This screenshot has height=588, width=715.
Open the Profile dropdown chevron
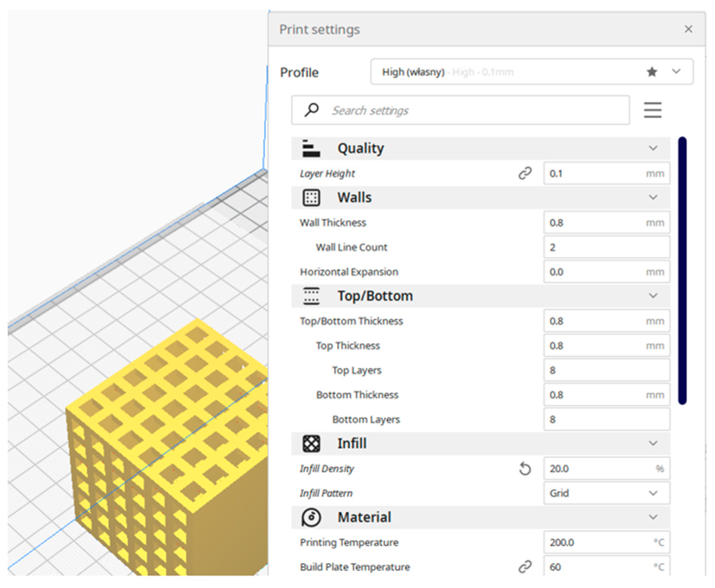coord(676,71)
